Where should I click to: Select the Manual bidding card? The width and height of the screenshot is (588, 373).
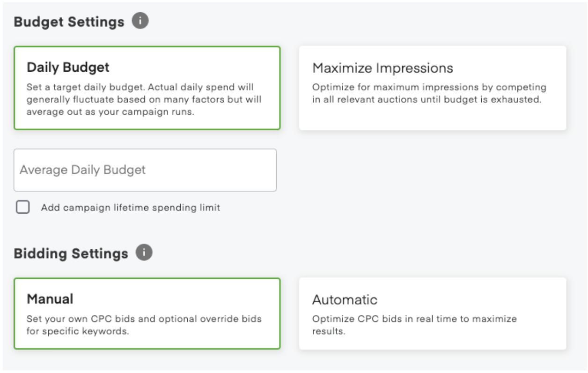pyautogui.click(x=147, y=313)
